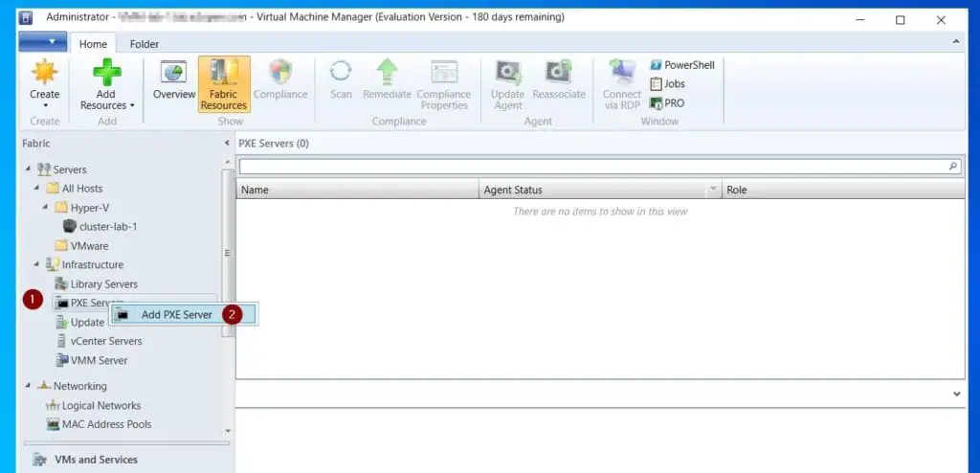The width and height of the screenshot is (980, 473).
Task: Click the Add Resources green plus icon
Action: click(107, 72)
